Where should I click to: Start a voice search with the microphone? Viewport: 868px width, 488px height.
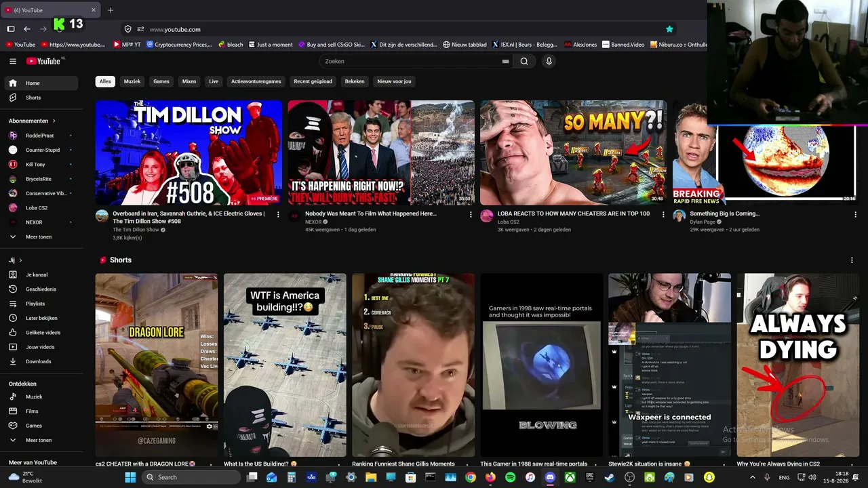coord(549,61)
